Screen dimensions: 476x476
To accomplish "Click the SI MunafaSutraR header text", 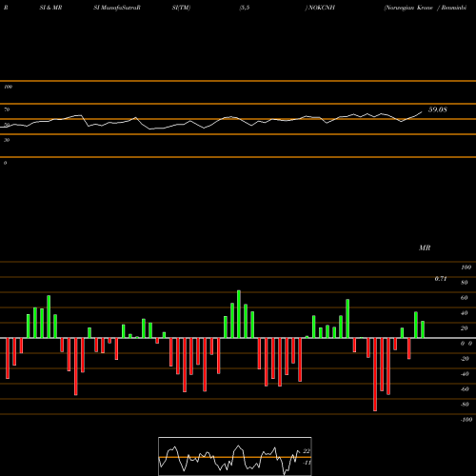I will pyautogui.click(x=117, y=8).
